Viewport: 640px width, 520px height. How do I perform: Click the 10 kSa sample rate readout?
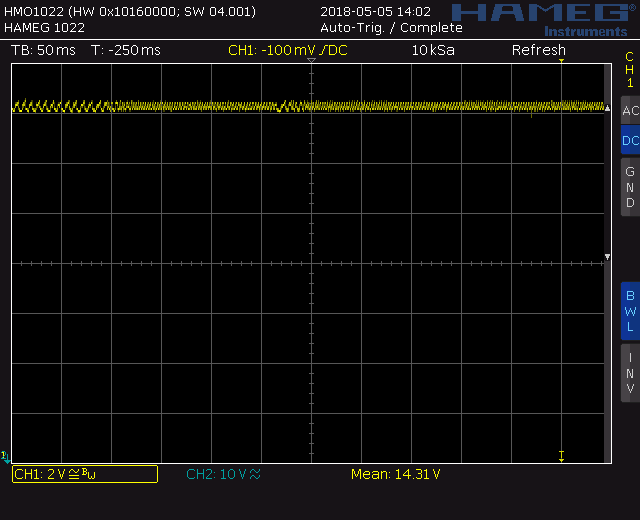(433, 50)
